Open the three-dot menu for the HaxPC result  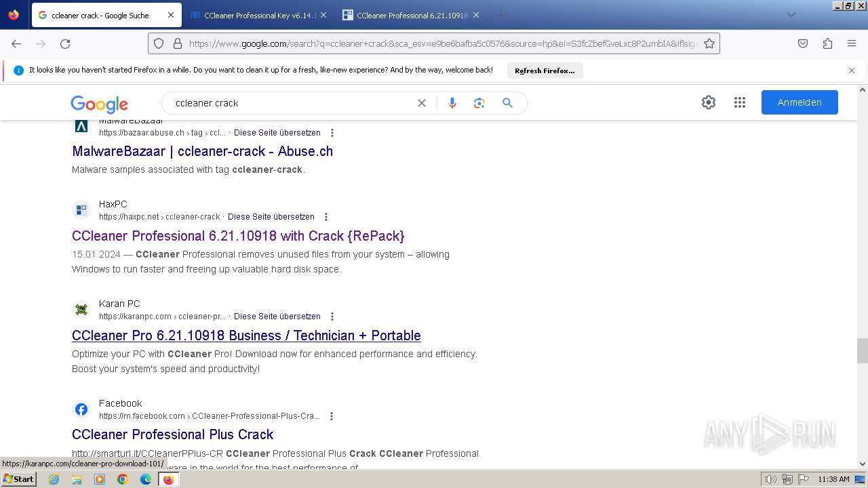pos(326,217)
